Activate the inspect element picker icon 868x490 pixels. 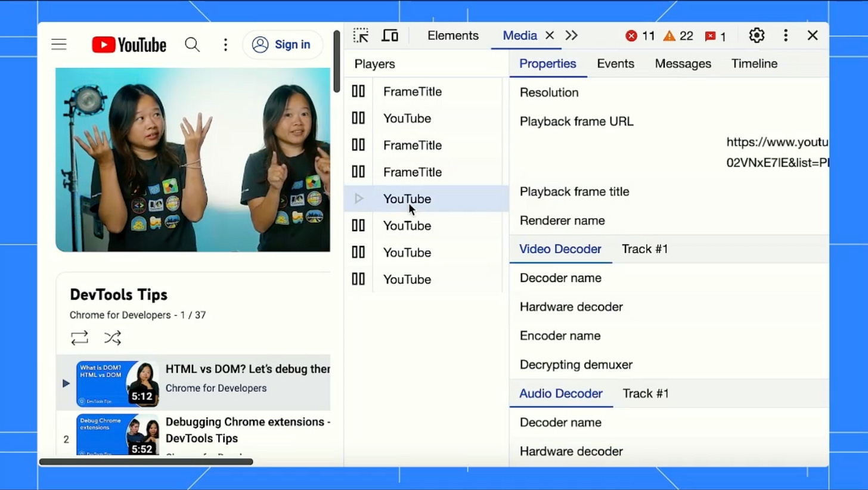(361, 35)
